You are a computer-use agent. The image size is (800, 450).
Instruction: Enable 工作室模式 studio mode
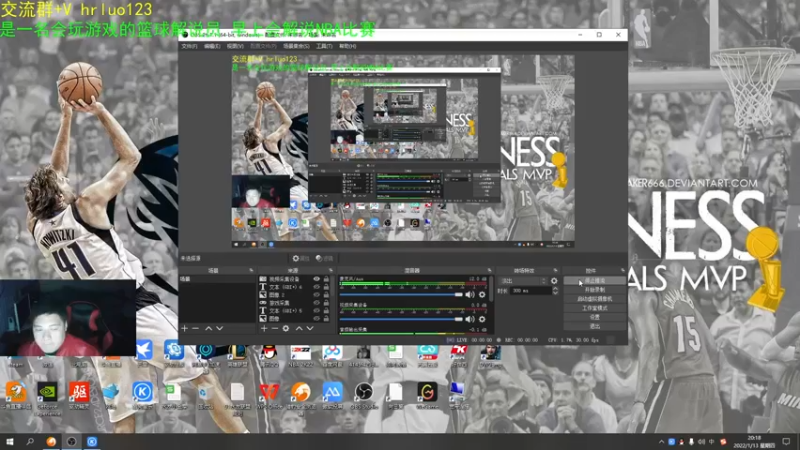coord(594,308)
